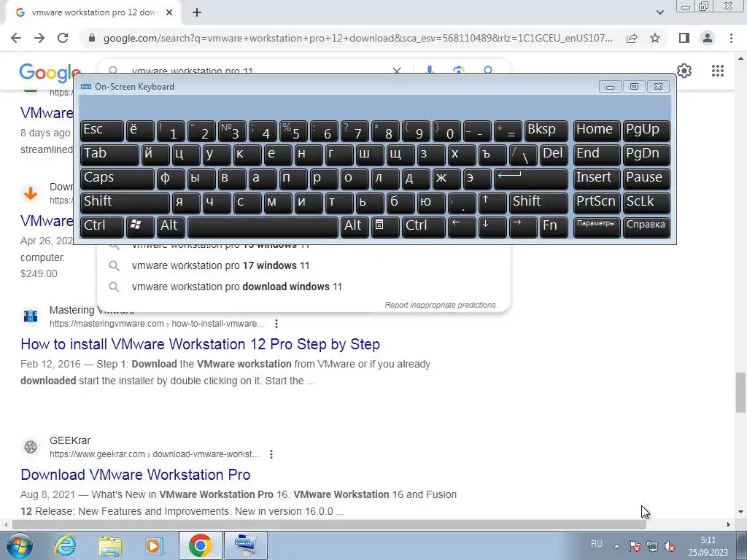
Task: Click the Параметры key on the keyboard
Action: point(597,226)
